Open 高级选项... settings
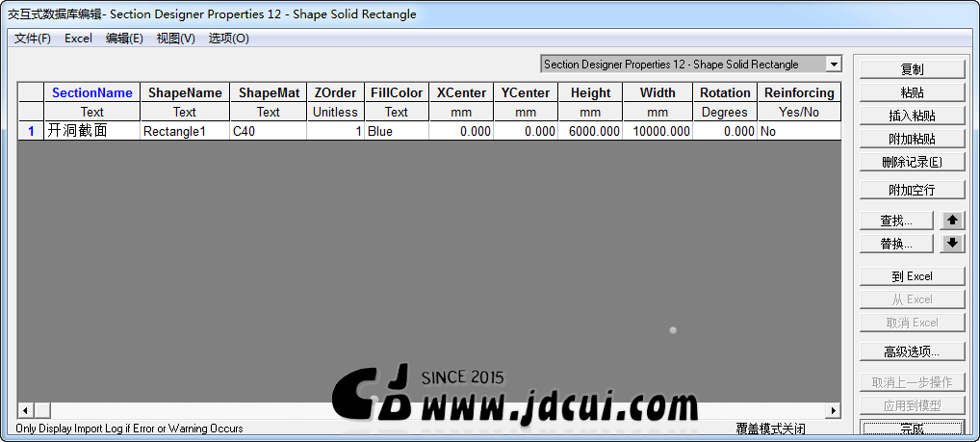This screenshot has width=980, height=442. (912, 352)
